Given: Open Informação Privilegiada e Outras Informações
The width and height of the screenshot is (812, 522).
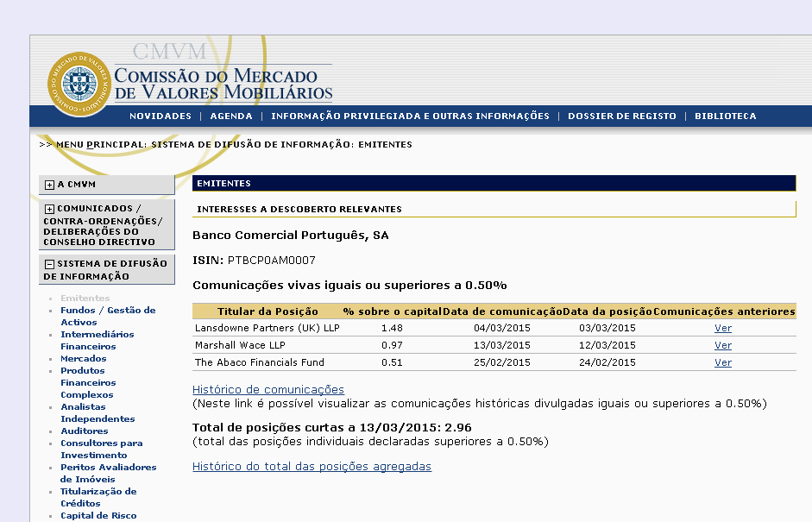Looking at the screenshot, I should [x=410, y=116].
